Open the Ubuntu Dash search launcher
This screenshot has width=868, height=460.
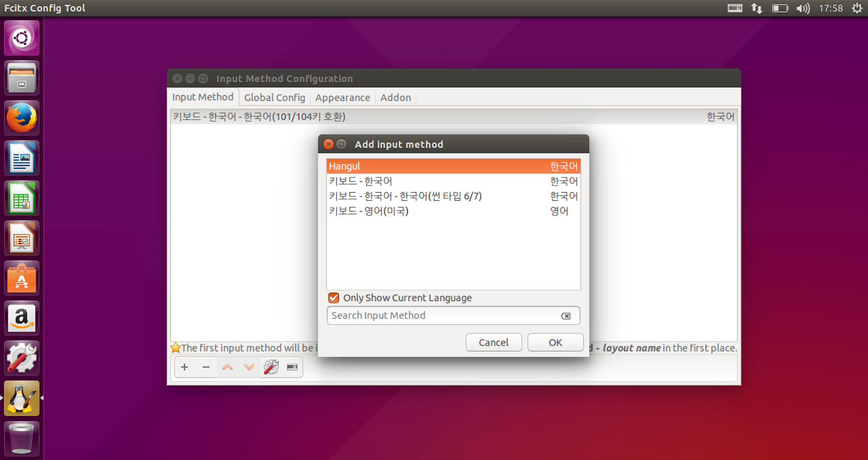(22, 38)
